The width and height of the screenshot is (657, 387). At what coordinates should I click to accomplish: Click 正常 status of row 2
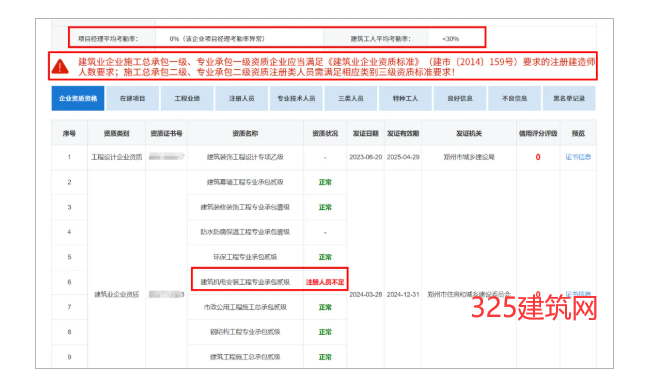point(325,182)
